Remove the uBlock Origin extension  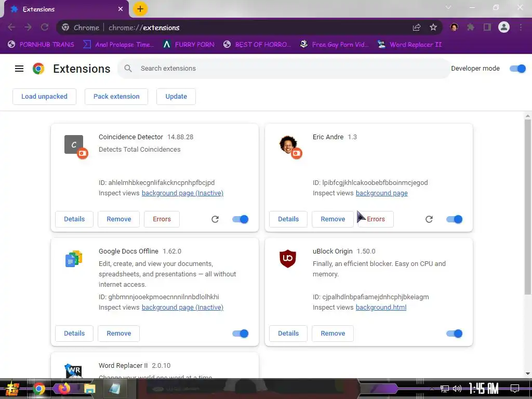pyautogui.click(x=333, y=334)
